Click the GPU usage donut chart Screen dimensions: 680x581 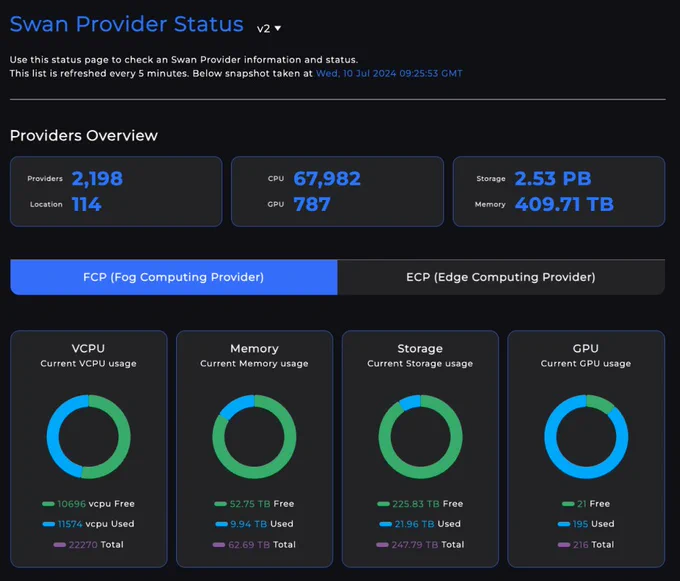click(586, 436)
